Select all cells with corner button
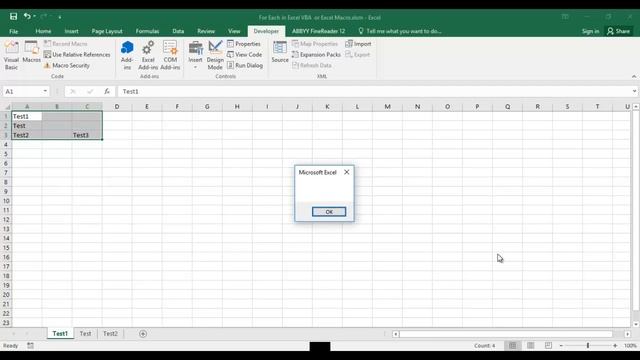The height and width of the screenshot is (360, 640). pos(7,107)
